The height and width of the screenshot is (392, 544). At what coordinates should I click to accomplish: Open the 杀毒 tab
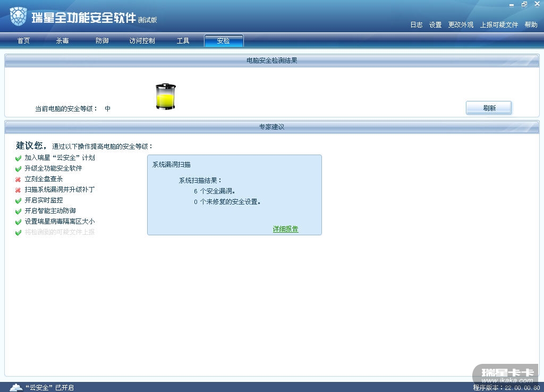coord(63,40)
